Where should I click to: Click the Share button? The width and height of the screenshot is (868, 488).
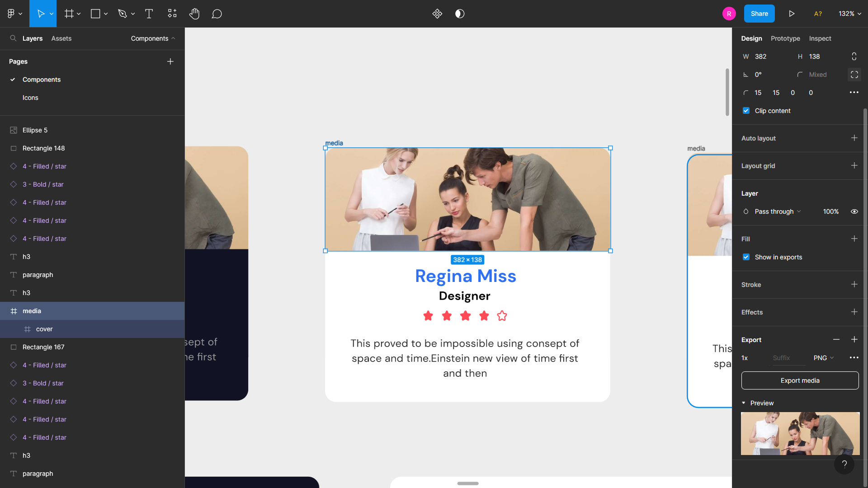(x=759, y=14)
